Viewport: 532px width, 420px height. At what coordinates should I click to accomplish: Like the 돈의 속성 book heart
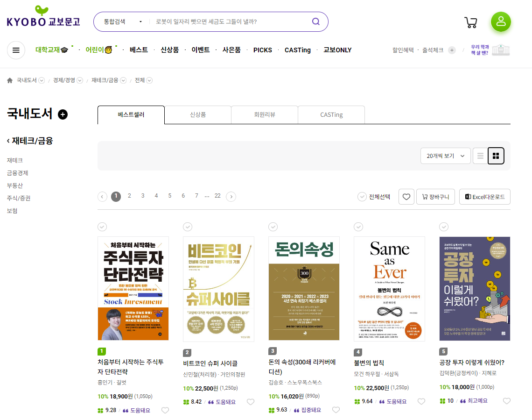click(x=336, y=410)
